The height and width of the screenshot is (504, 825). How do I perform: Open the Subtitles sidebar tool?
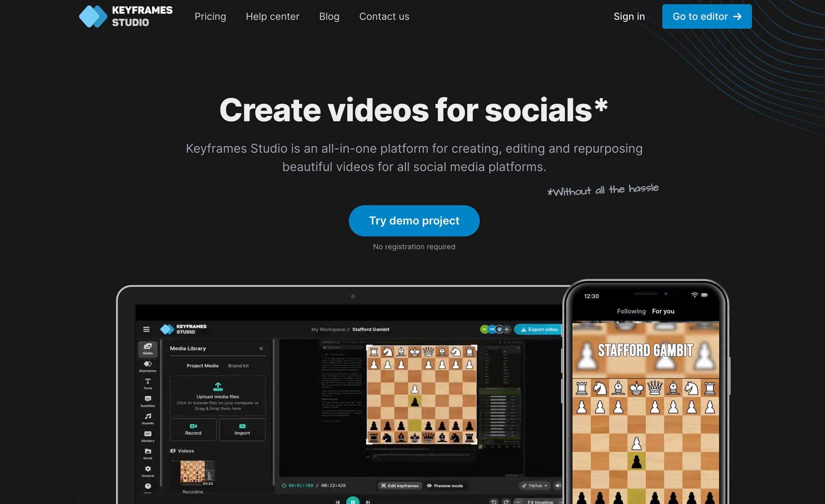(x=148, y=401)
